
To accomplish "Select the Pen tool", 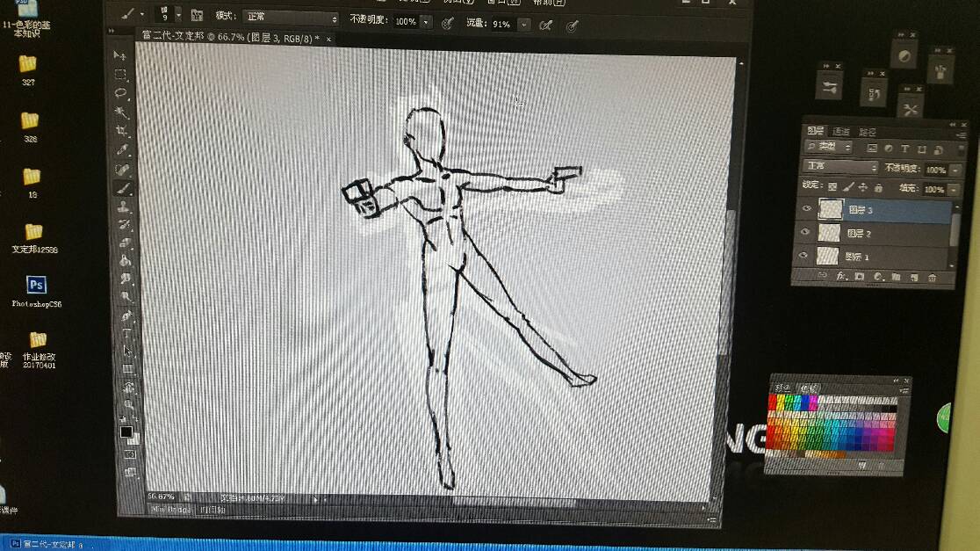I will click(126, 315).
